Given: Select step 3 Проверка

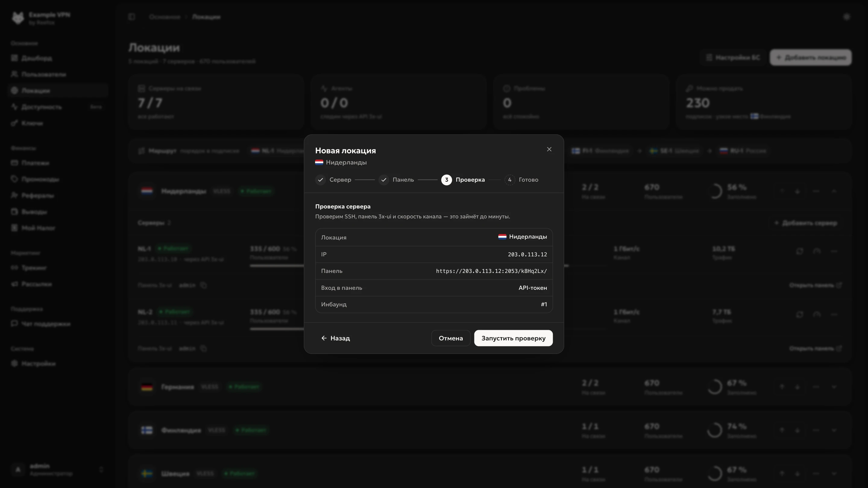Looking at the screenshot, I should pyautogui.click(x=463, y=180).
